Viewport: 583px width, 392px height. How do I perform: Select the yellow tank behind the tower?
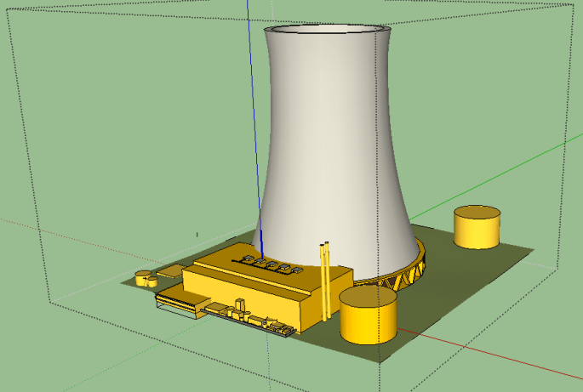click(477, 227)
